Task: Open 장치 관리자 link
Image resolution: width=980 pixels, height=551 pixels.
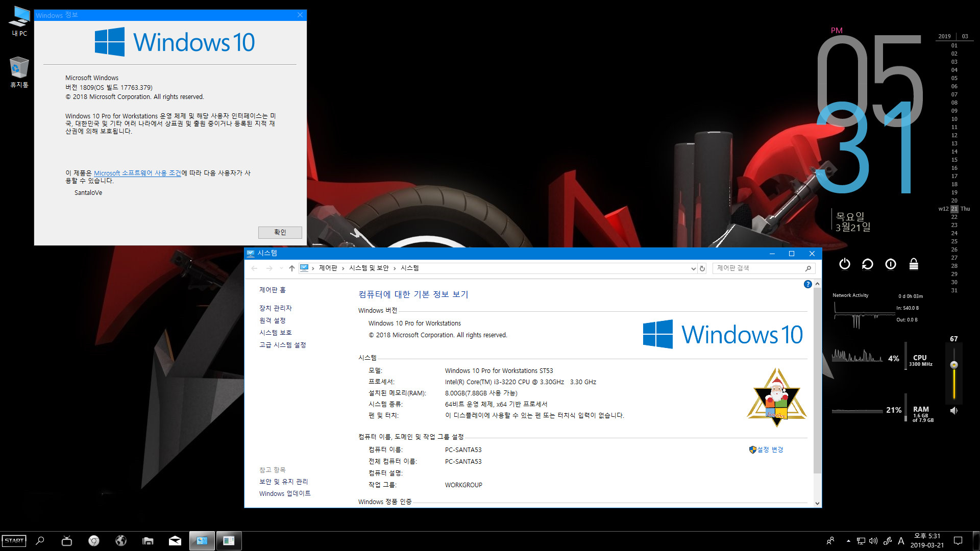Action: (275, 308)
